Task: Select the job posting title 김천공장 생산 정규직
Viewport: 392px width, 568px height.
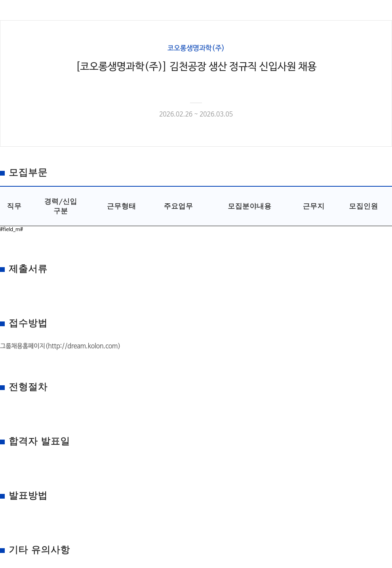Action: [x=197, y=66]
